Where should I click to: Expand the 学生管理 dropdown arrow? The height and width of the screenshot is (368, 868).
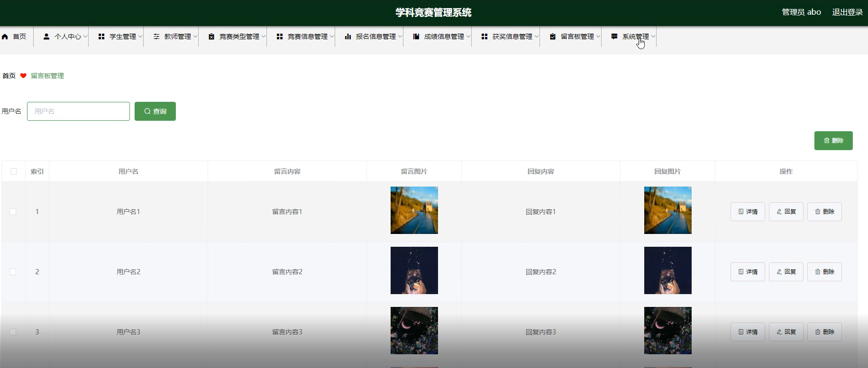click(x=140, y=36)
